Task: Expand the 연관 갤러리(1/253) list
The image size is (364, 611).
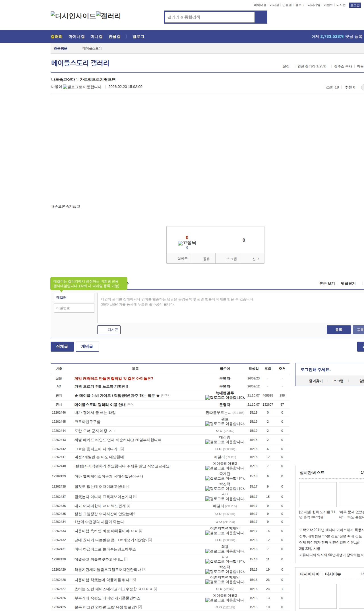Action: click(312, 66)
